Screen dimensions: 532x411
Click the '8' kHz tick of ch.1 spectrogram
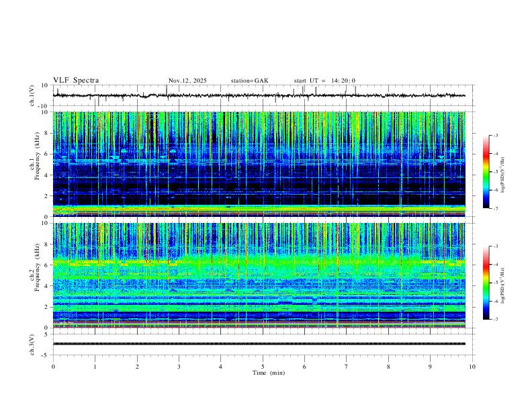point(47,133)
